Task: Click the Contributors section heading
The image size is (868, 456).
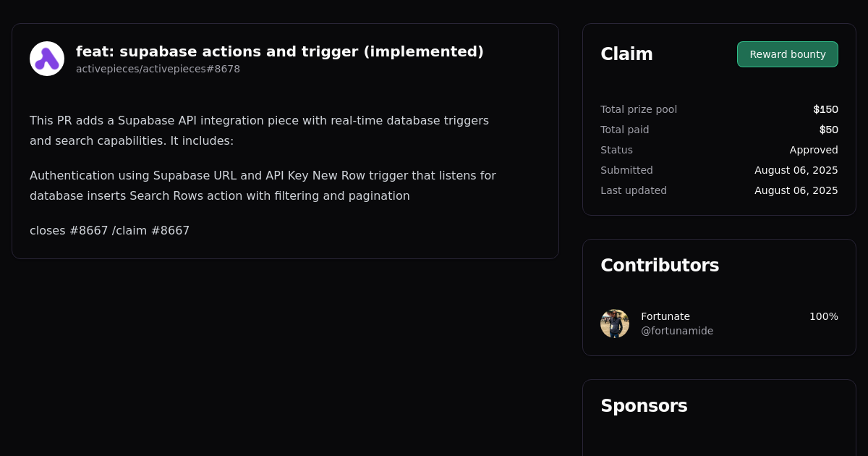Action: pos(660,266)
